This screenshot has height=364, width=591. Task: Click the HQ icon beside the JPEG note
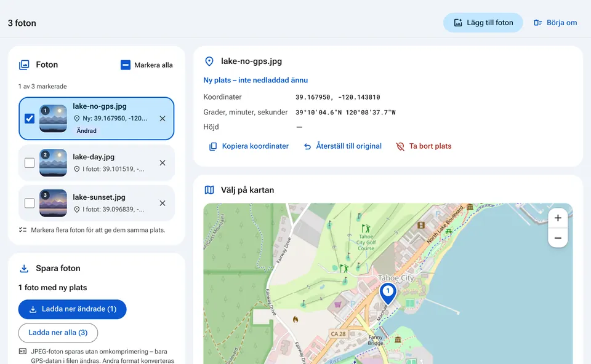click(23, 352)
